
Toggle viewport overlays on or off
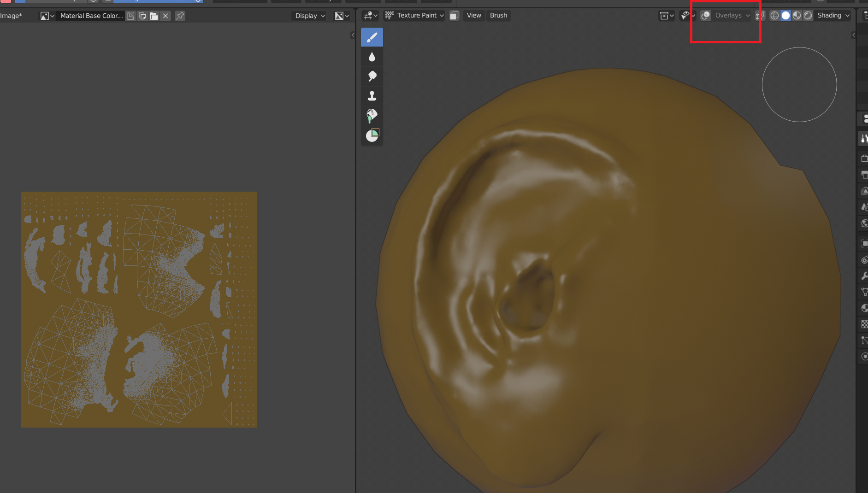(705, 15)
